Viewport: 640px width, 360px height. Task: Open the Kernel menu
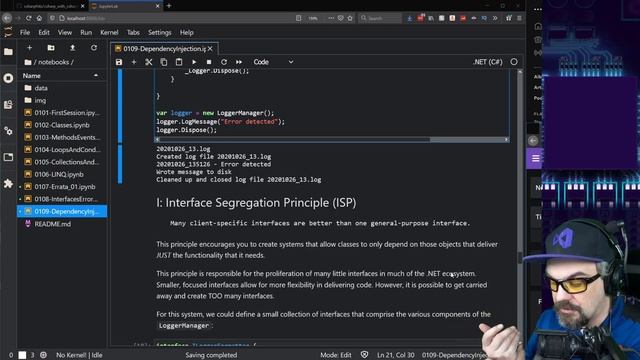109,33
